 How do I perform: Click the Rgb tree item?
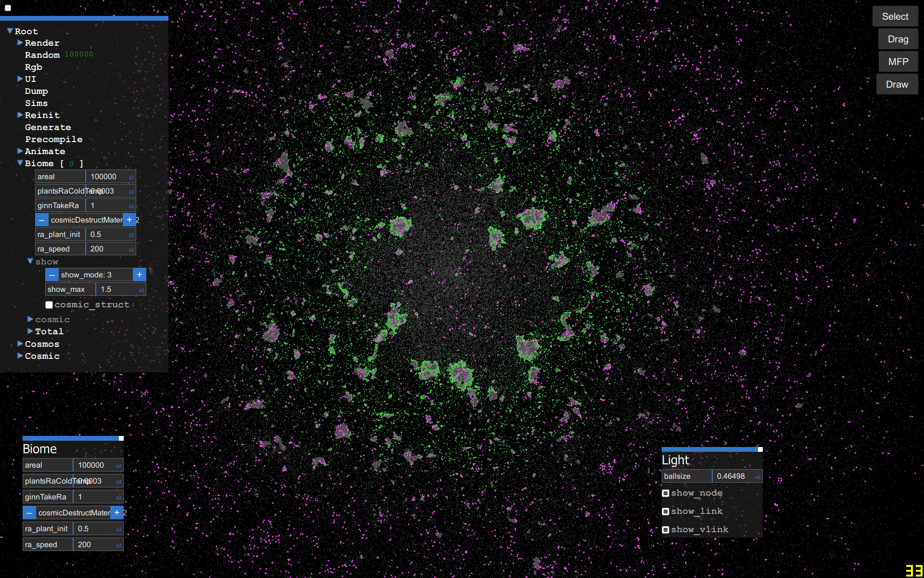pyautogui.click(x=34, y=67)
